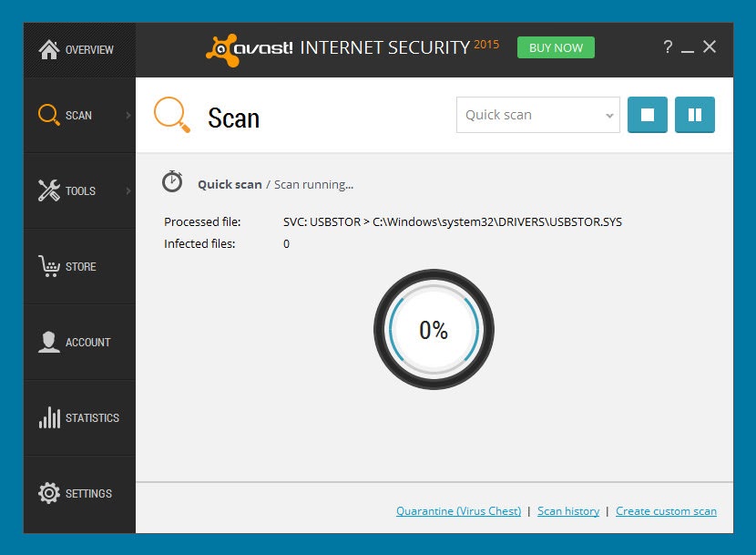Click the avast! logo in header
This screenshot has height=555, width=756.
(x=250, y=49)
